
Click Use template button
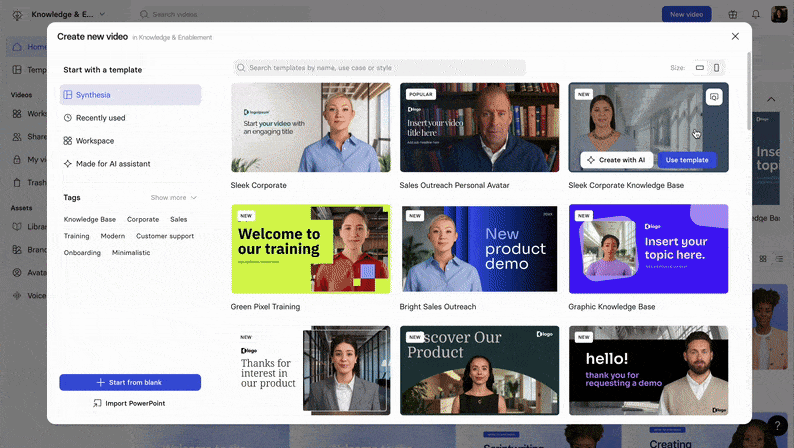(x=687, y=160)
